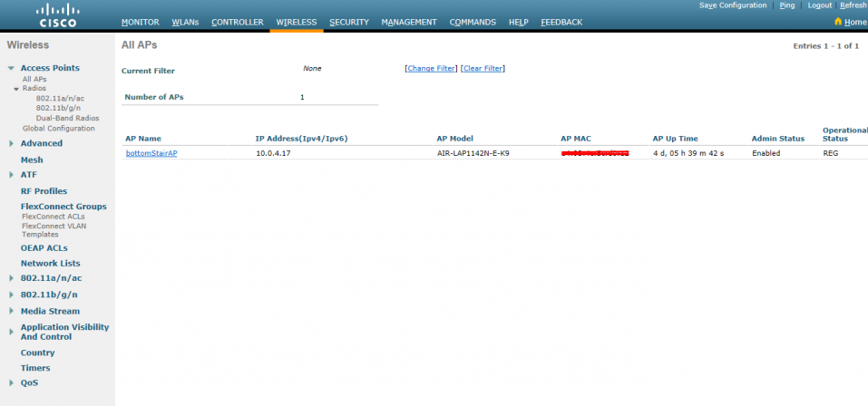Open Timers sidebar item
Screen dimensions: 868x406
coord(35,368)
